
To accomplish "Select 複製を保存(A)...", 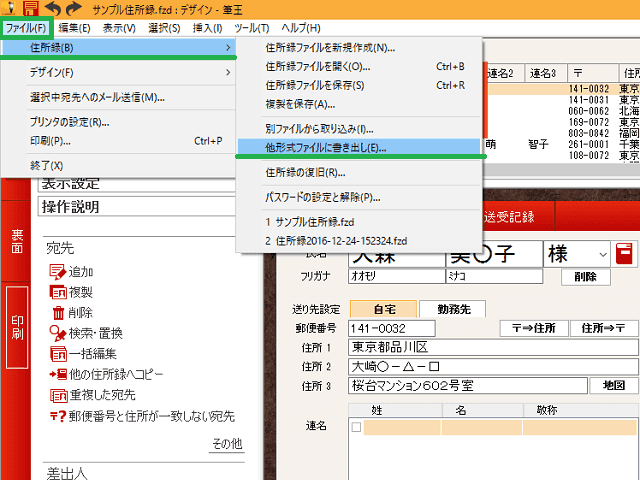I will (x=359, y=104).
